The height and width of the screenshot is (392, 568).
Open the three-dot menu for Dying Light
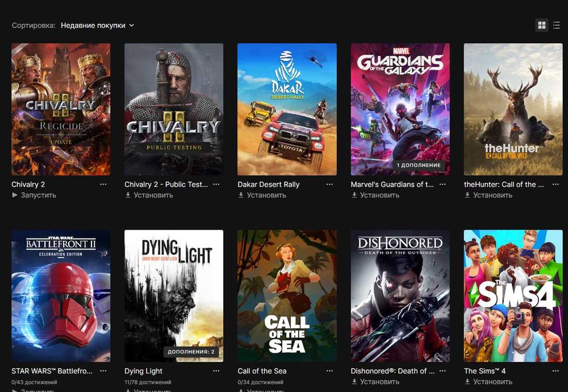(x=216, y=371)
